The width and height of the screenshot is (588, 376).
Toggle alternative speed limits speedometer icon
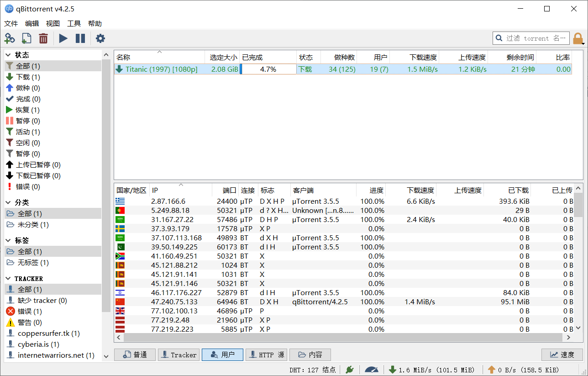point(372,369)
